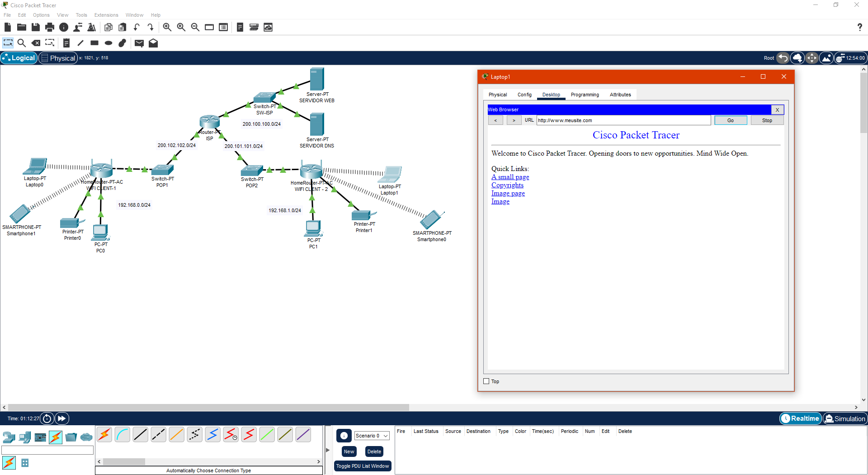Click the Fast Forward Time button
The height and width of the screenshot is (475, 868).
pyautogui.click(x=62, y=418)
